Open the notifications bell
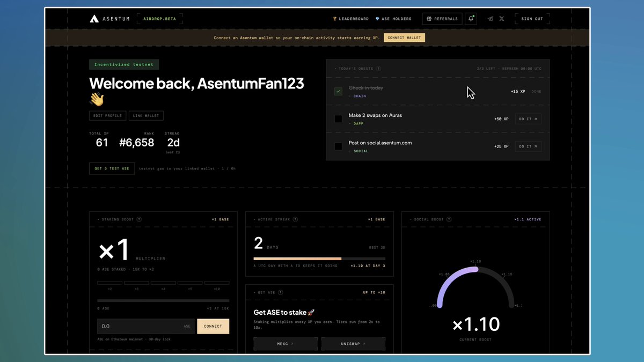The width and height of the screenshot is (644, 362). click(x=471, y=19)
